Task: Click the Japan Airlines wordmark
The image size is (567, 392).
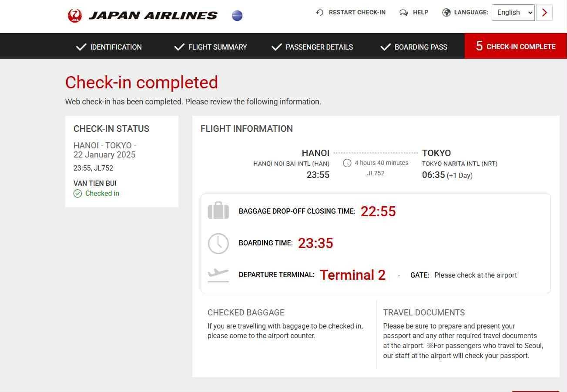Action: coord(153,16)
